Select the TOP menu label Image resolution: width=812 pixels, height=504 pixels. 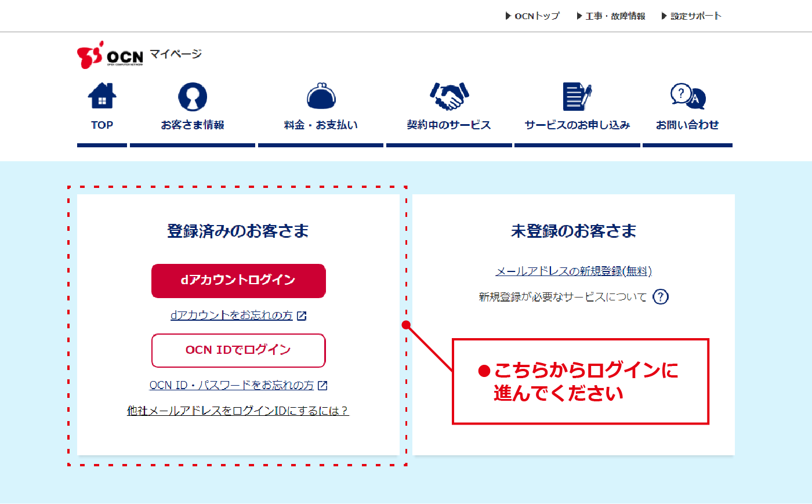102,125
